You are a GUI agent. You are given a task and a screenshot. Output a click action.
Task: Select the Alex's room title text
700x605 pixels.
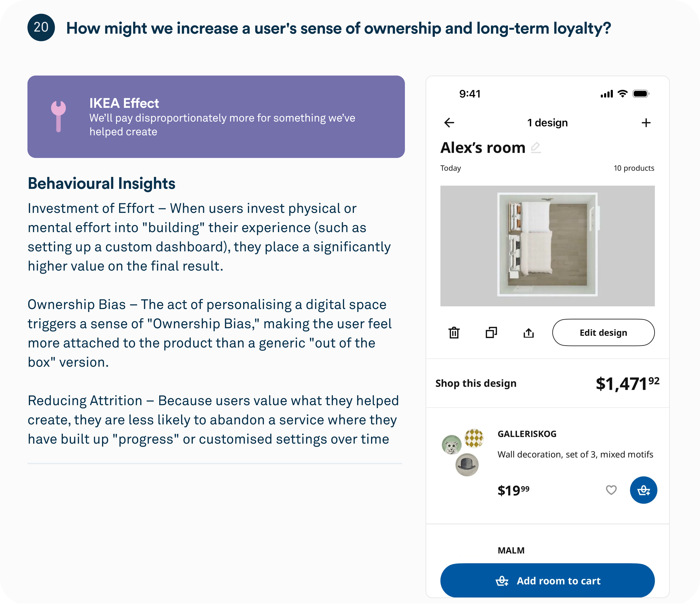483,148
